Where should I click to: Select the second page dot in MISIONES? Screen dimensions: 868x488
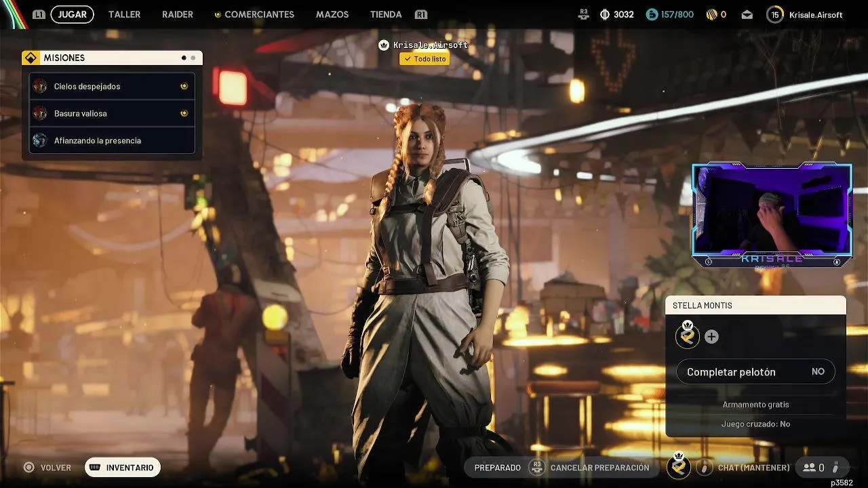tap(193, 58)
